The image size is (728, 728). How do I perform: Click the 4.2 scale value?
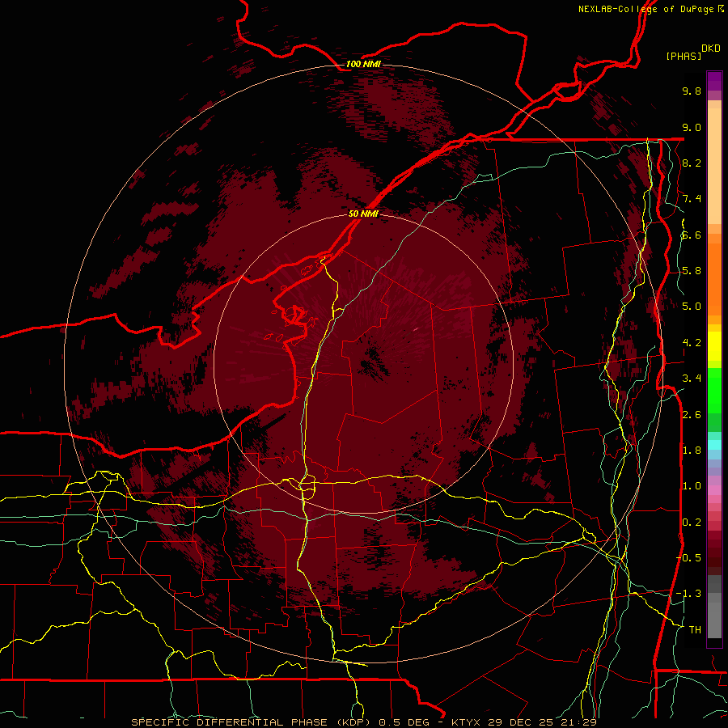[692, 343]
